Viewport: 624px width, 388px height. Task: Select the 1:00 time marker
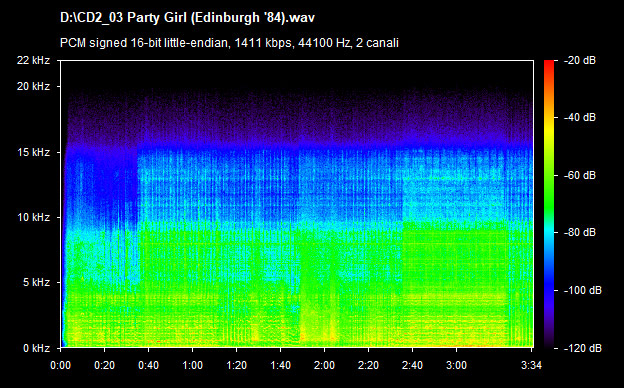coord(193,365)
